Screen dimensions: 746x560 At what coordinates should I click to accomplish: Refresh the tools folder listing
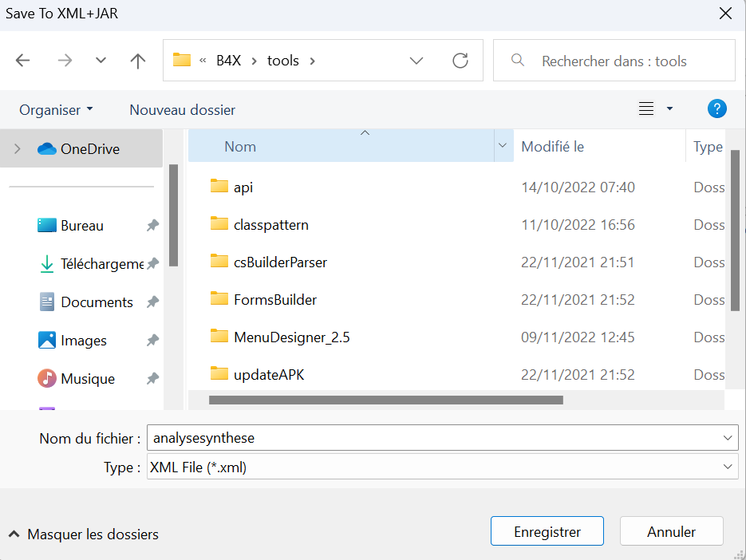[x=460, y=61]
